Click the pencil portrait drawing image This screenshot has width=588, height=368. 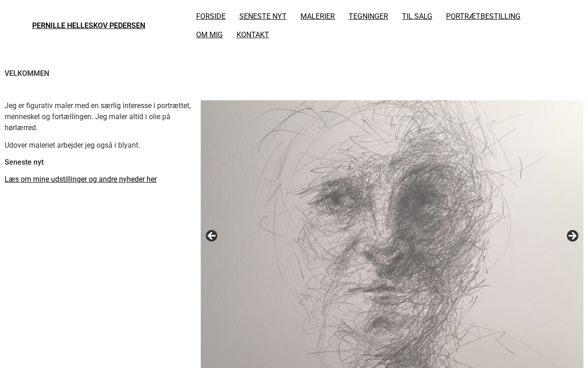(x=392, y=234)
